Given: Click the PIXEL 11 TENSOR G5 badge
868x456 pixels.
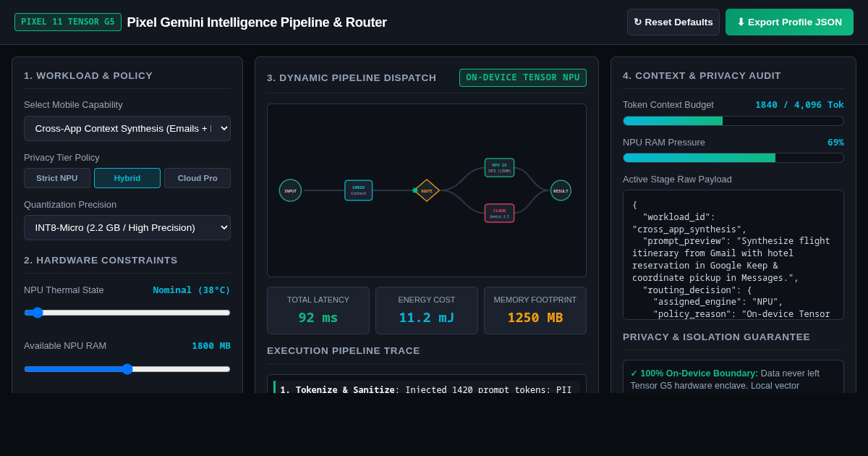Looking at the screenshot, I should [x=68, y=22].
